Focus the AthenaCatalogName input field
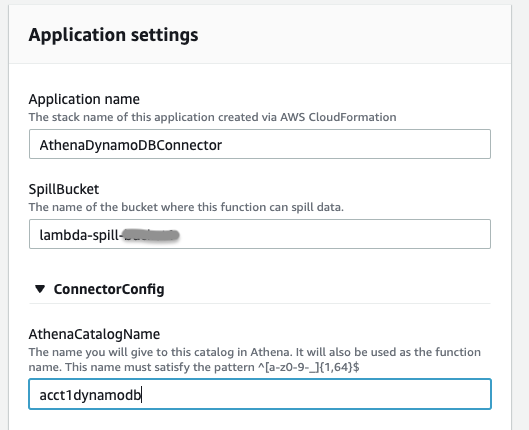 260,394
